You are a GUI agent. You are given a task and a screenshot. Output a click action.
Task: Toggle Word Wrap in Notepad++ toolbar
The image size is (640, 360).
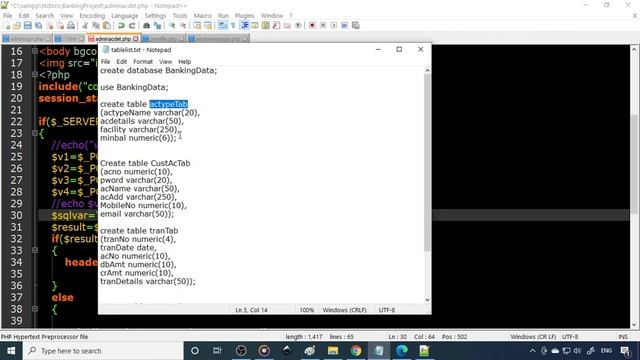(222, 25)
